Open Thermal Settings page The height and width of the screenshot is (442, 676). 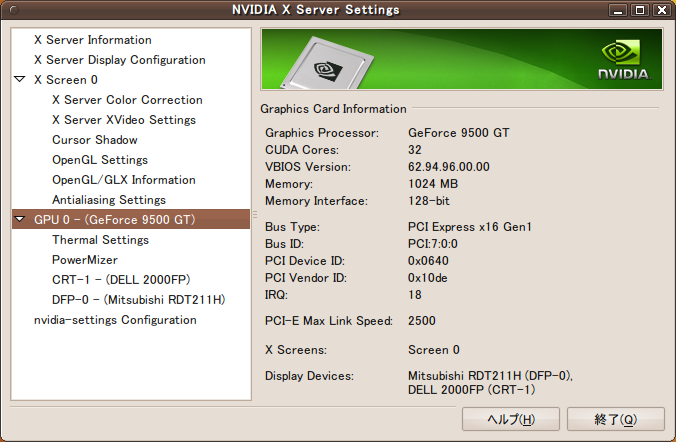pyautogui.click(x=100, y=240)
